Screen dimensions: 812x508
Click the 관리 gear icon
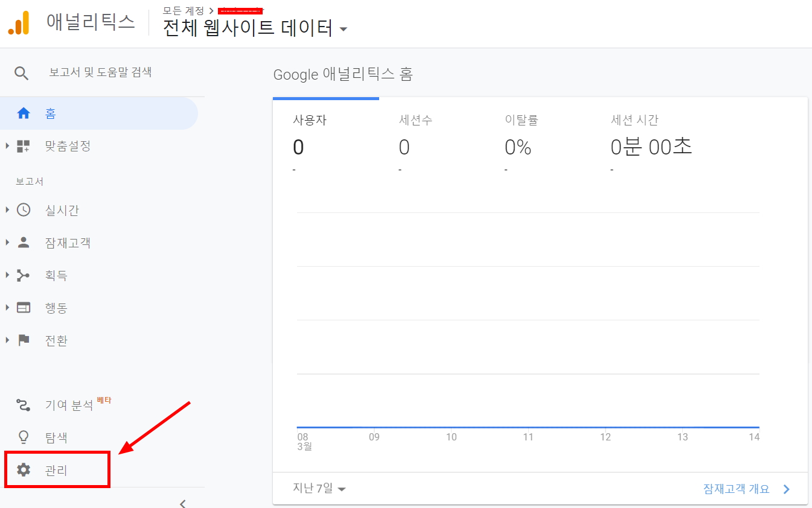24,470
